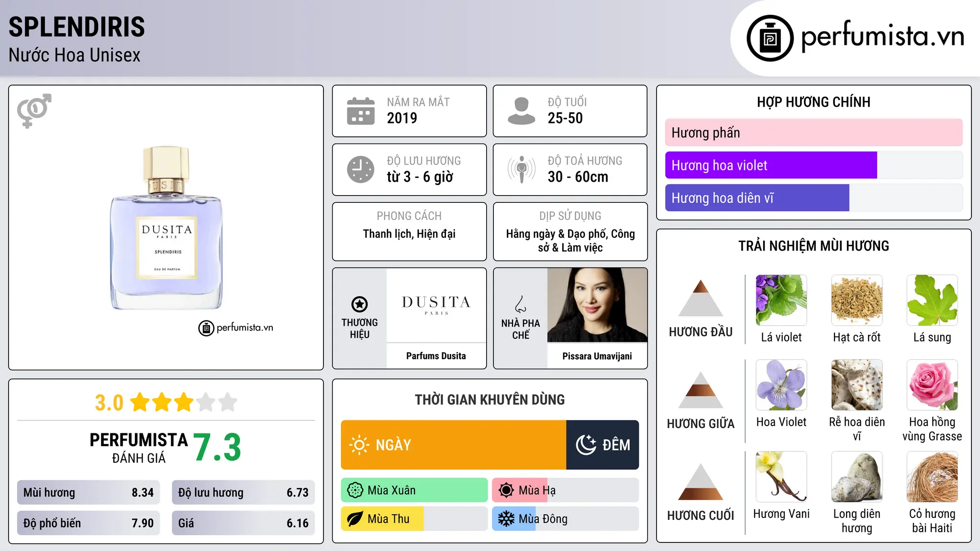This screenshot has width=980, height=551.
Task: Open the Pissara Umavijani perfumer photo
Action: coord(597,305)
